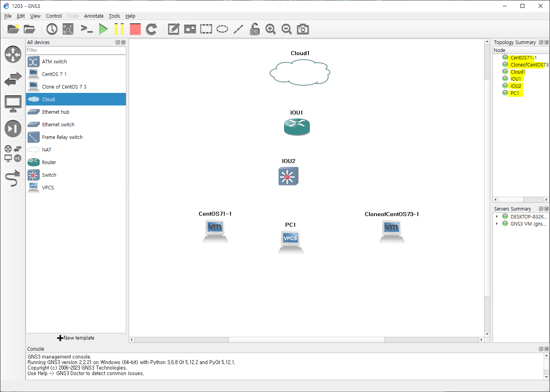Viewport: 550px width, 392px height.
Task: Open the Tools menu
Action: pos(114,16)
